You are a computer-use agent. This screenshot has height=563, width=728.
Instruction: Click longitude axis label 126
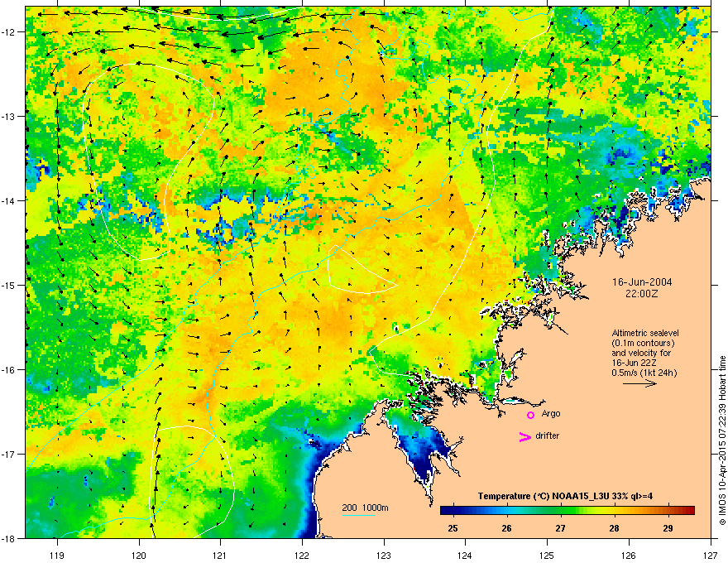629,555
